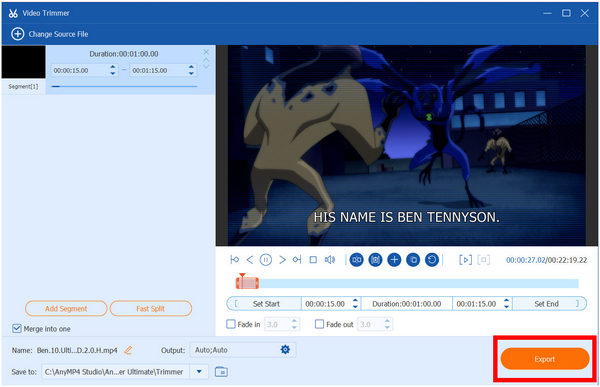The height and width of the screenshot is (387, 600).
Task: Increase start time stepper beside Set Start
Action: [x=355, y=300]
